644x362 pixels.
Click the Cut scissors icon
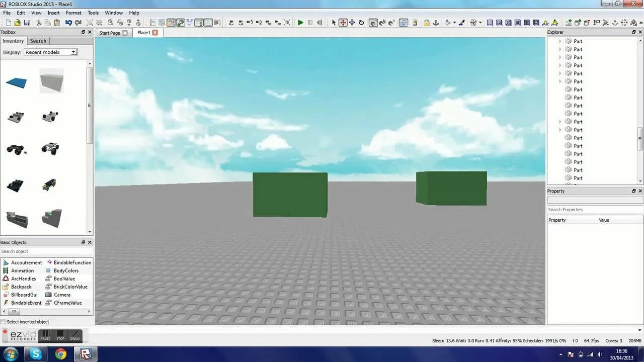[x=39, y=23]
